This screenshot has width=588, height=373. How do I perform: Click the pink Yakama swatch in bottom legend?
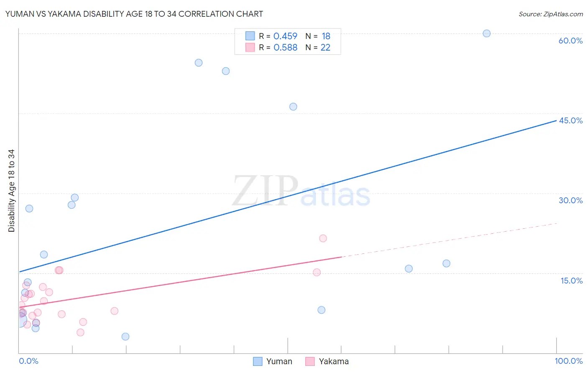(x=310, y=361)
